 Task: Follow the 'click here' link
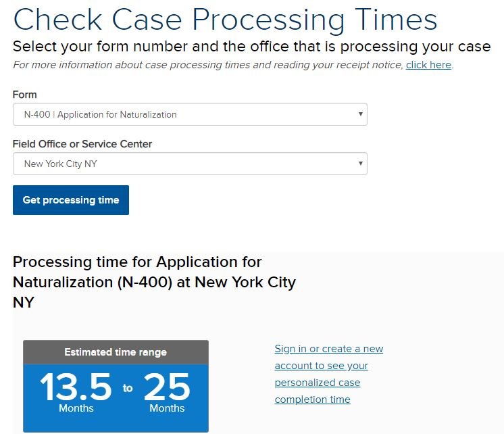pos(428,65)
